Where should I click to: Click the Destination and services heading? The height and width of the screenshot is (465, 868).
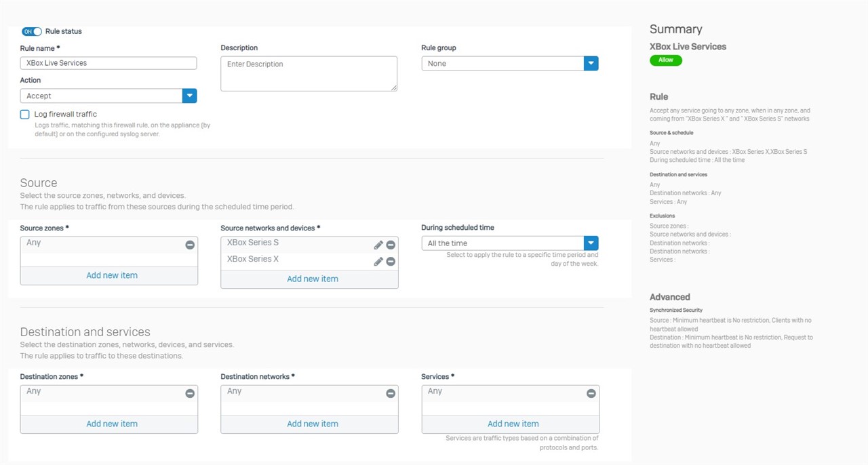(85, 332)
